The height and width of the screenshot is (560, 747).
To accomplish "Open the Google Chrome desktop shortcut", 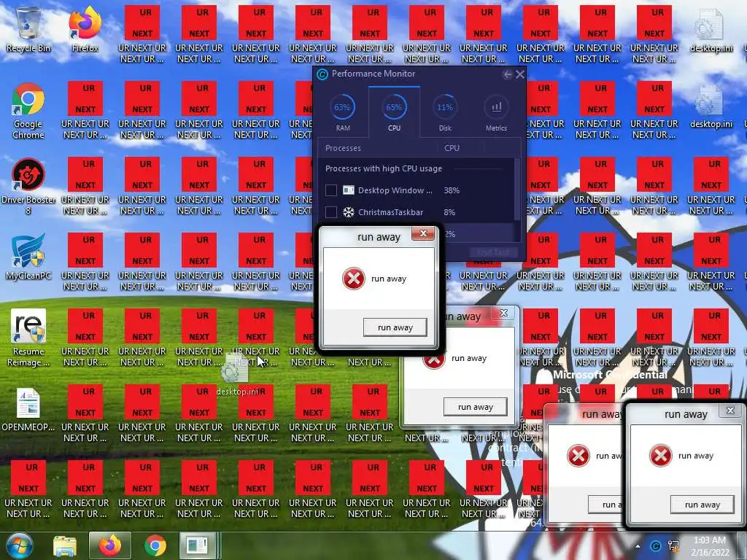I will tap(28, 111).
